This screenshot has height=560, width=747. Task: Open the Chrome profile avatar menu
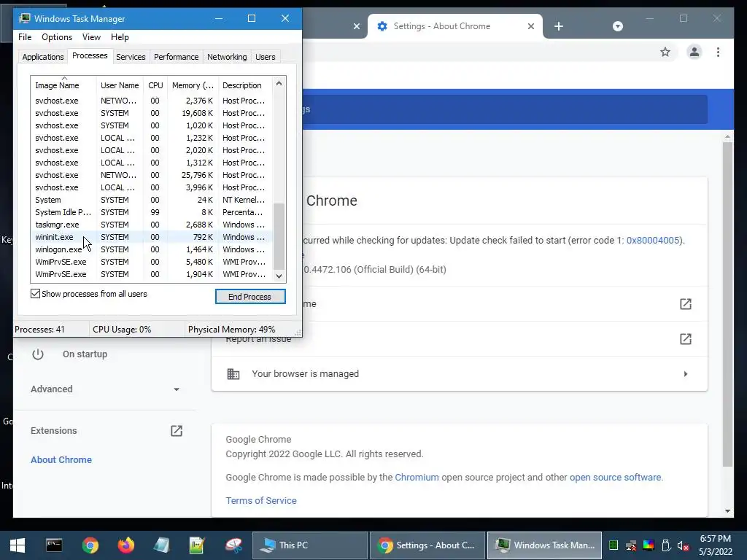(x=694, y=52)
